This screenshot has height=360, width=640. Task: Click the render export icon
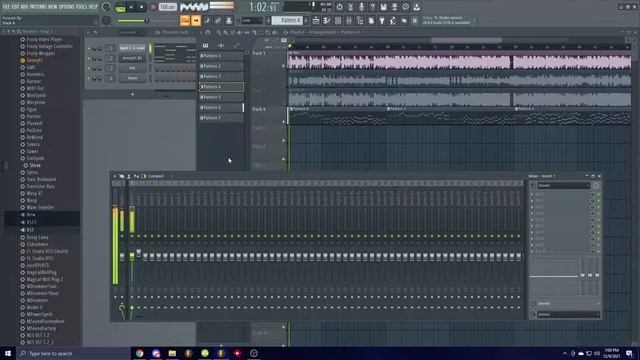click(x=394, y=7)
